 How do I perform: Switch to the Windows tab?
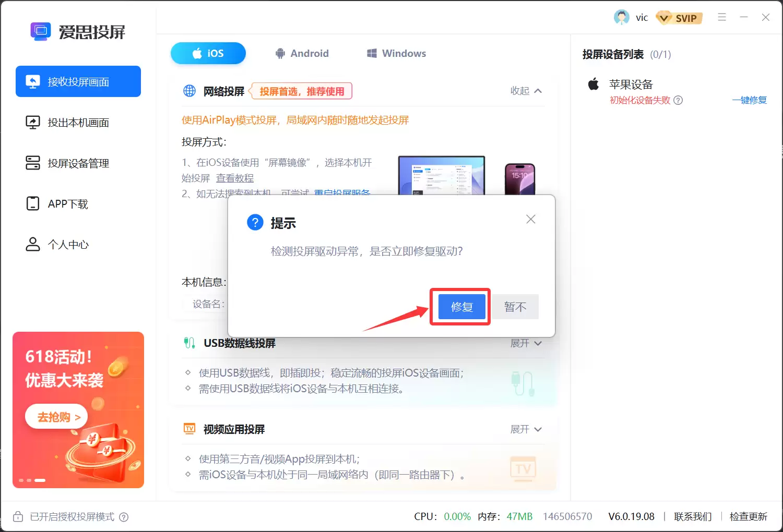click(395, 53)
